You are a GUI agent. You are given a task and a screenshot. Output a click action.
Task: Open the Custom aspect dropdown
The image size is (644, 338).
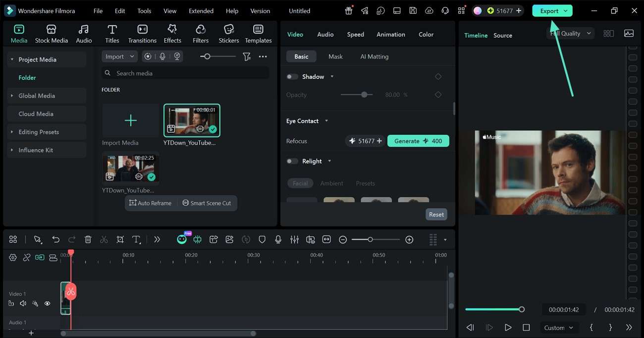[558, 328]
